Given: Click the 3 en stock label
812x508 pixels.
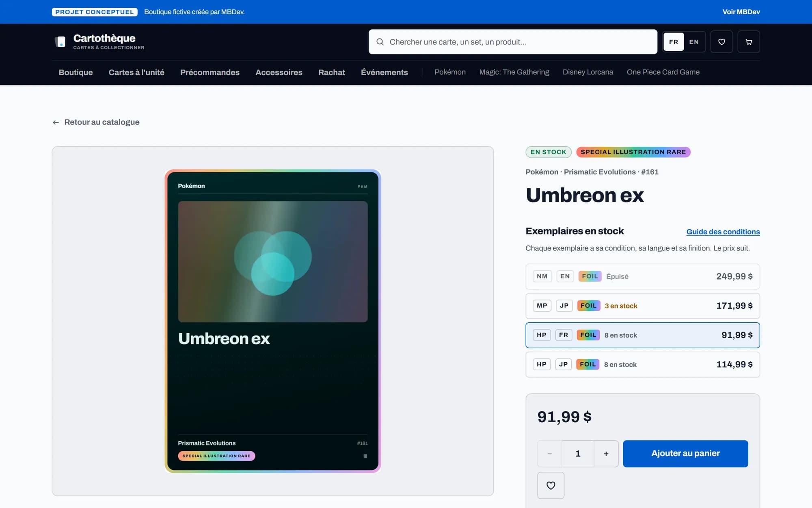Looking at the screenshot, I should click(621, 306).
